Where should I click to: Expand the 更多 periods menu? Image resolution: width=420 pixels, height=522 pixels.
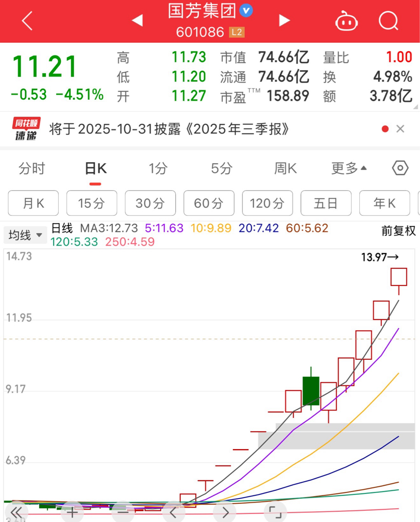click(349, 168)
